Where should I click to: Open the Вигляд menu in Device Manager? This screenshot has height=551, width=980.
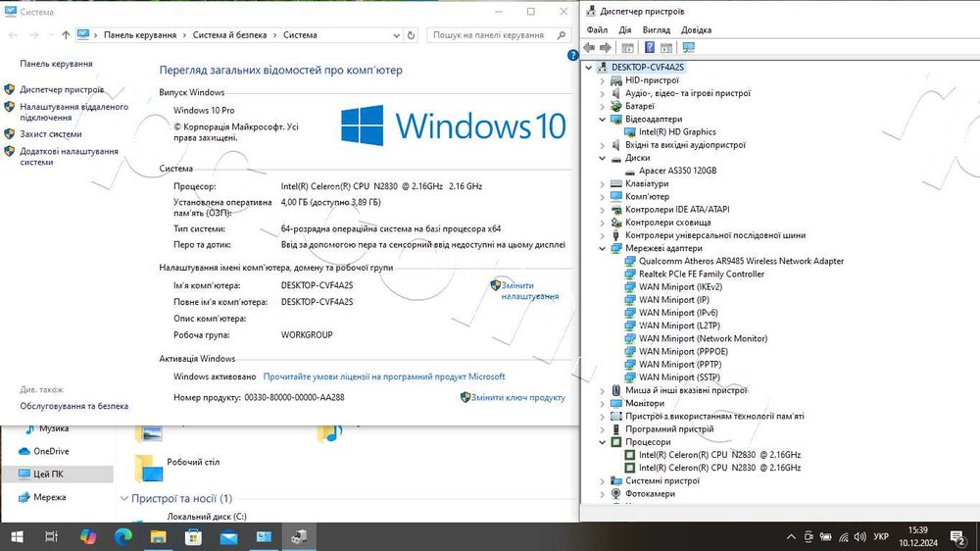click(657, 29)
